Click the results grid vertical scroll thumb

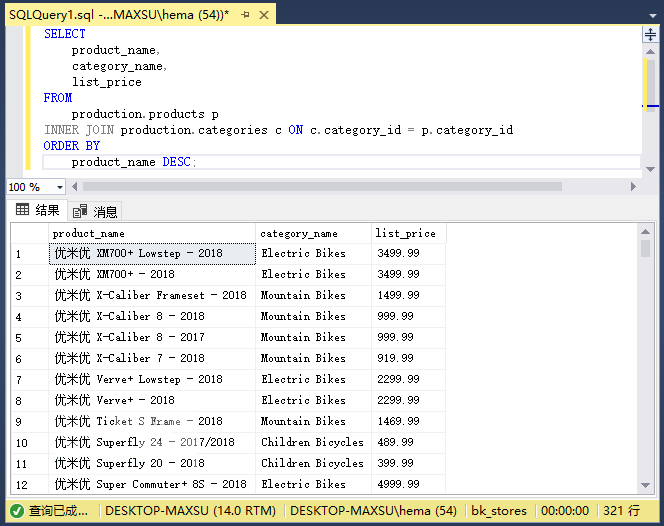[645, 248]
